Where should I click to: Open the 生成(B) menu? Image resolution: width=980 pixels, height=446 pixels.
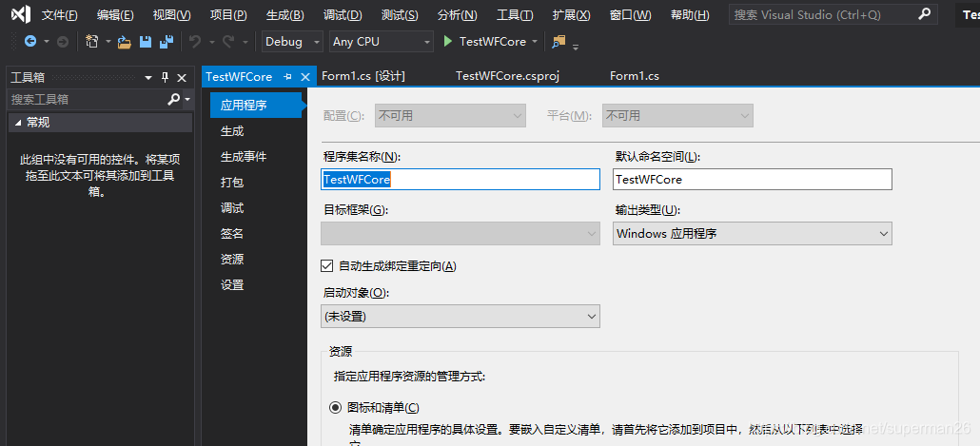[285, 15]
